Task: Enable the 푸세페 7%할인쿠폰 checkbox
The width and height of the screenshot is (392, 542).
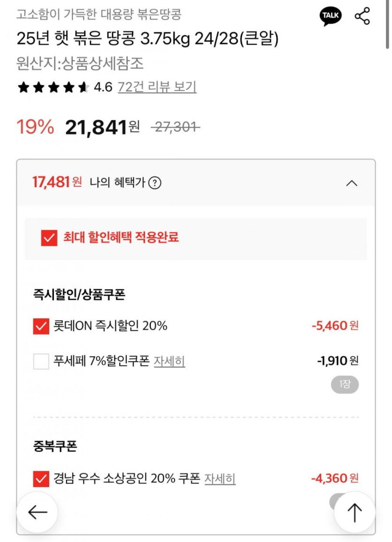Action: click(41, 361)
